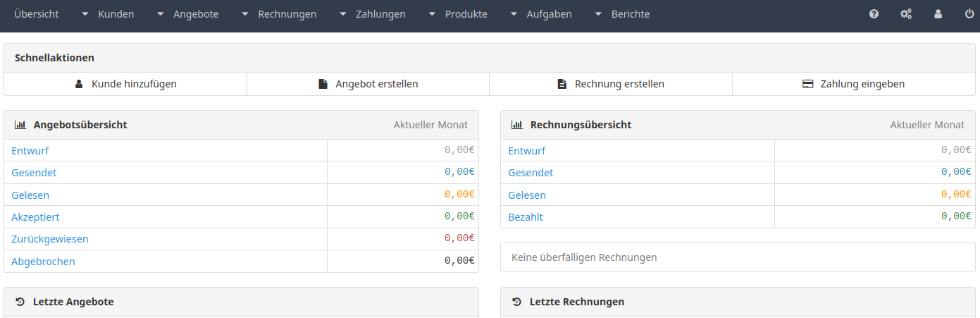Open the settings gears icon
The image size is (980, 318).
click(x=906, y=14)
